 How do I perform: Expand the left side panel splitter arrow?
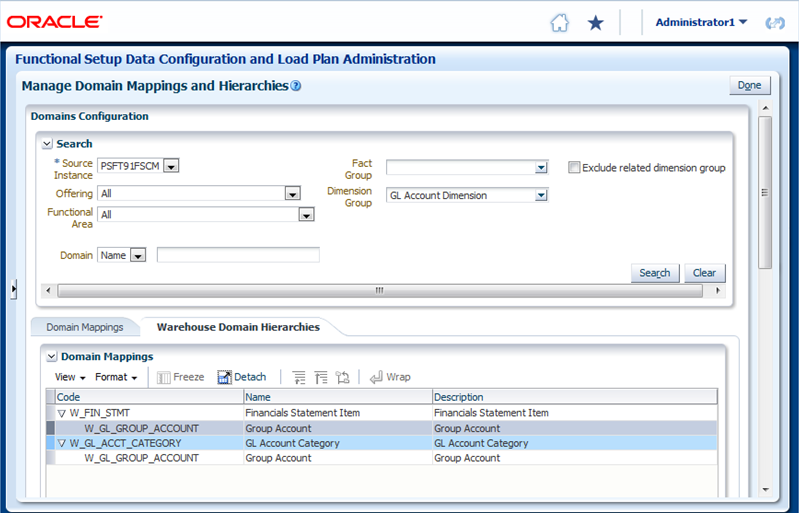coord(13,289)
